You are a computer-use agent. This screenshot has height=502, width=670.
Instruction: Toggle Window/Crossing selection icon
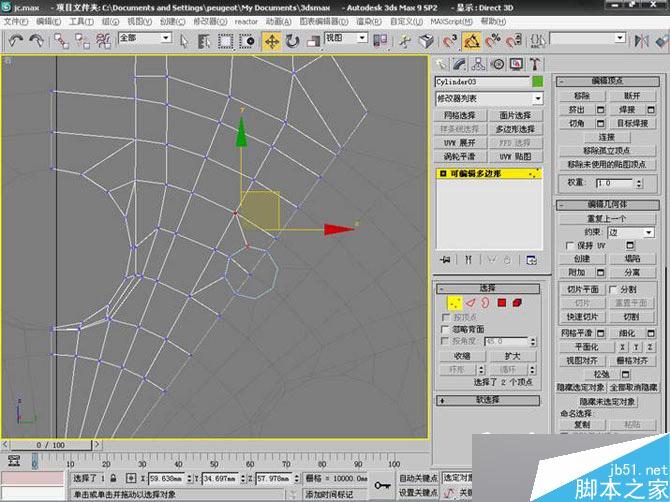pyautogui.click(x=247, y=41)
